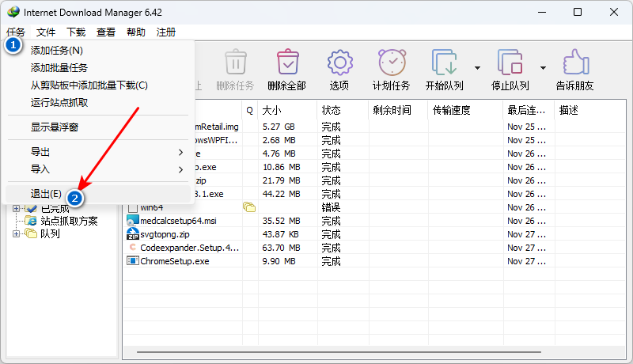Click the Codeexpander.Setup file icon

click(133, 248)
